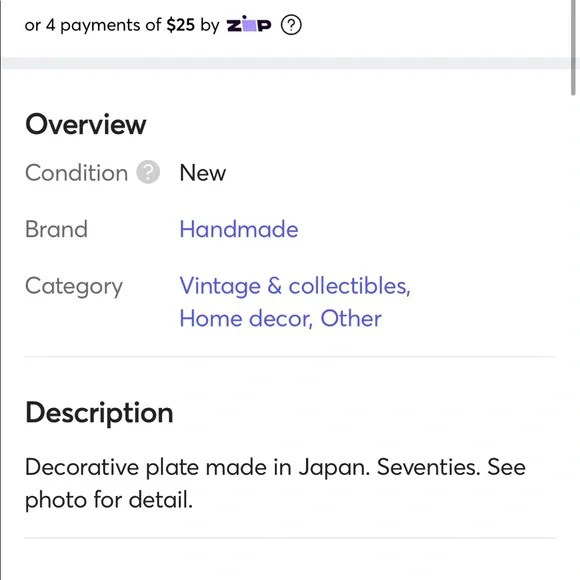580x580 pixels.
Task: Open the Zip payments help icon
Action: pos(291,25)
